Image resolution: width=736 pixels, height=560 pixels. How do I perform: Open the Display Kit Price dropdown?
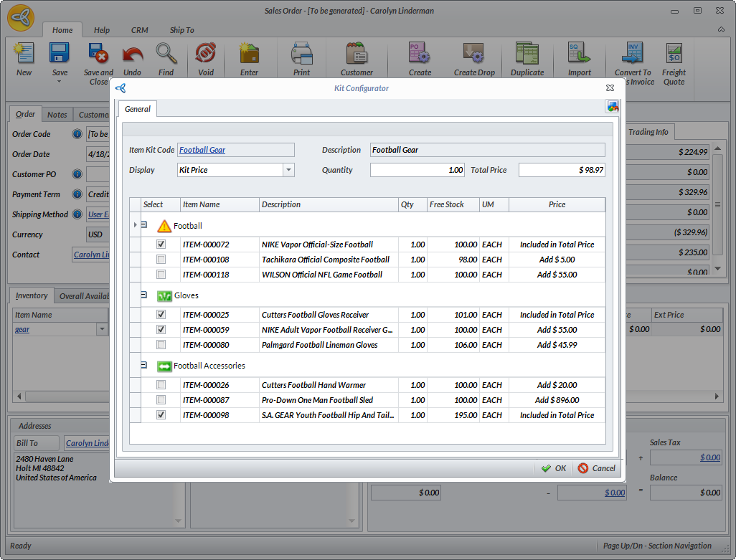pos(288,171)
